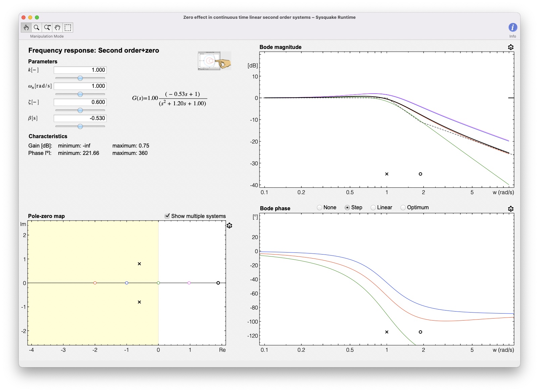Image resolution: width=539 pixels, height=392 pixels.
Task: Select the Linear radio button
Action: pyautogui.click(x=373, y=207)
